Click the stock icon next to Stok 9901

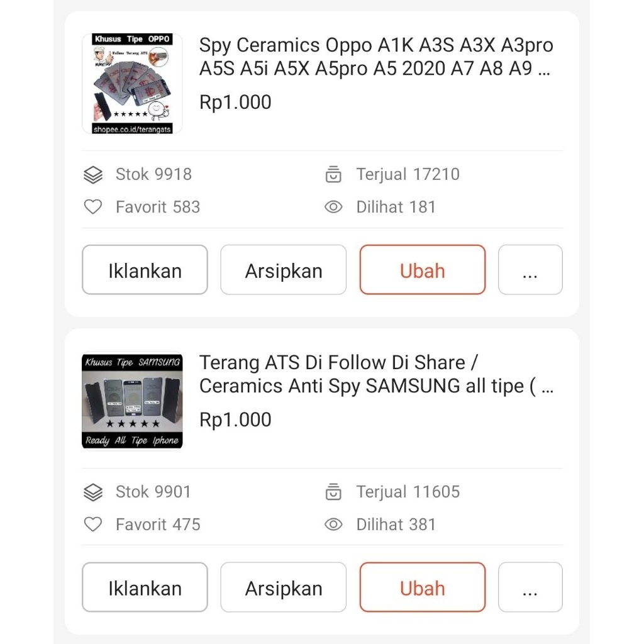[x=92, y=492]
